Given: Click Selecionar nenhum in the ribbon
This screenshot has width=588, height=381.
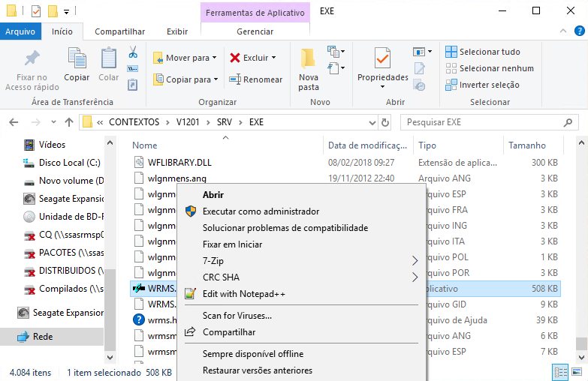Looking at the screenshot, I should 496,68.
